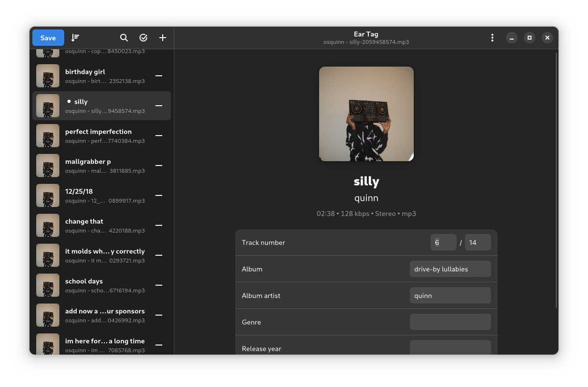Screen dimensions: 588x387
Task: Edit the Album field 'drive-by lullabies'
Action: click(x=450, y=269)
